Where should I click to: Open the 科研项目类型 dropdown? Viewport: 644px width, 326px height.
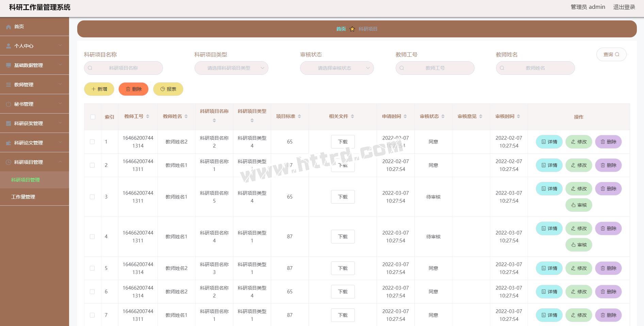point(231,68)
